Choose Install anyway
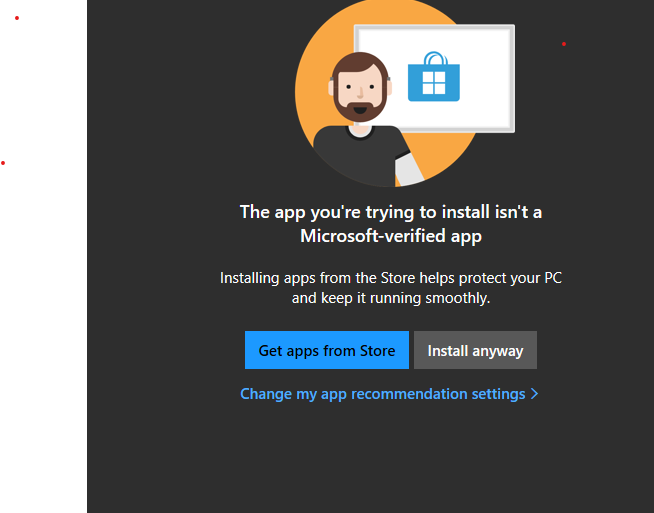Viewport: 654px width, 513px height. pyautogui.click(x=475, y=350)
